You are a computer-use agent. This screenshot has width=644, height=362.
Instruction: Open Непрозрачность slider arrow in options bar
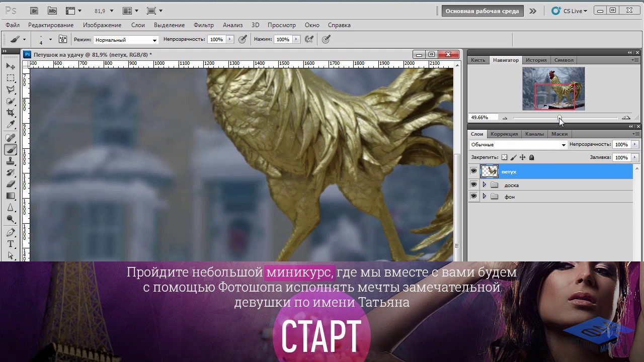click(230, 39)
